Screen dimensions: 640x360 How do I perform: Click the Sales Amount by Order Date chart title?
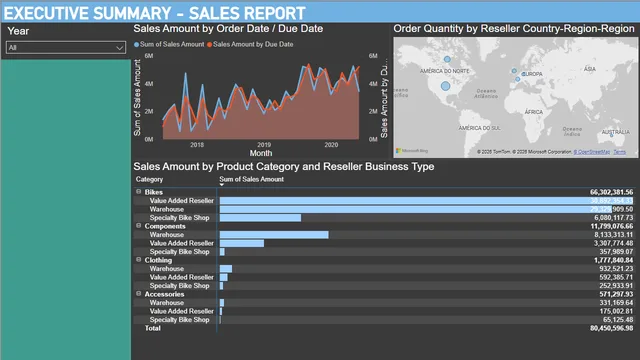228,29
